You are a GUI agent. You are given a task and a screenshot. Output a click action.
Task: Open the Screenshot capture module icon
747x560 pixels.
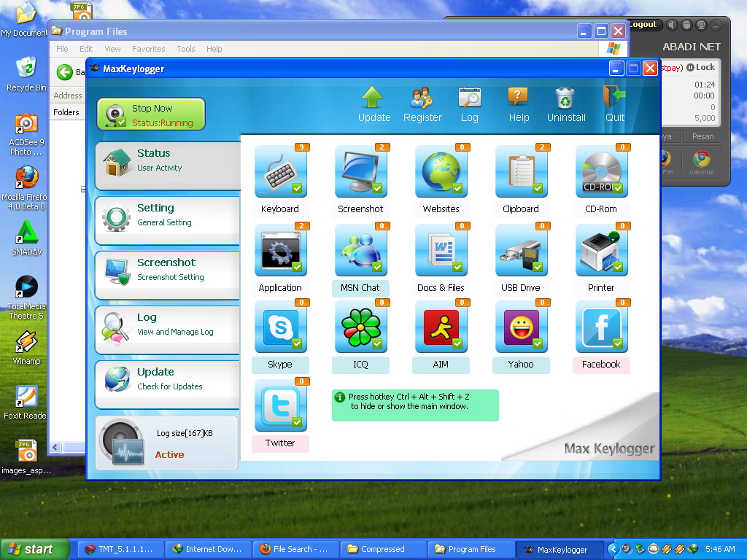(x=360, y=171)
